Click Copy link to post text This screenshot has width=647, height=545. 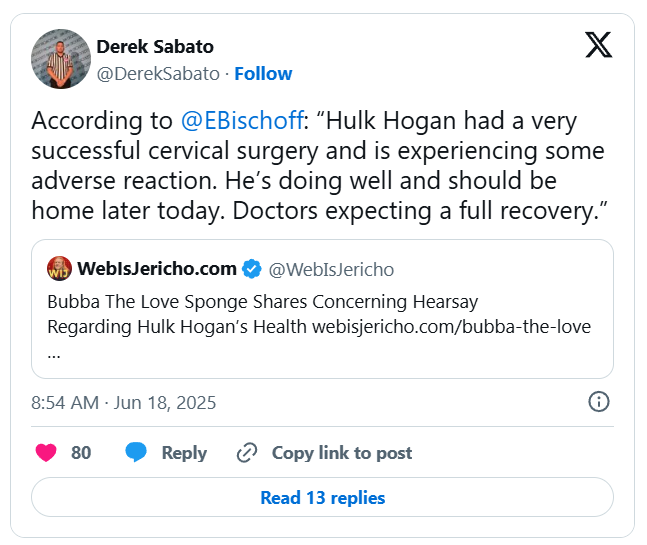click(x=341, y=453)
